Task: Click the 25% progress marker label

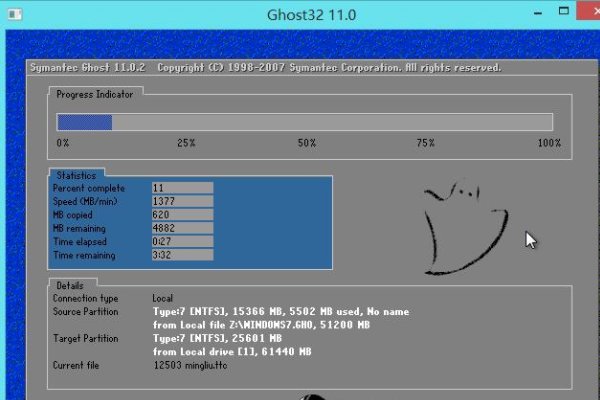Action: tap(186, 143)
